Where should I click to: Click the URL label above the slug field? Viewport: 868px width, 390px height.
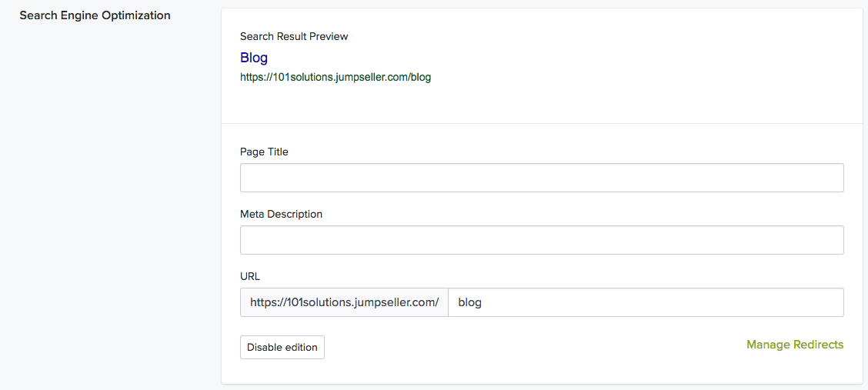[250, 276]
